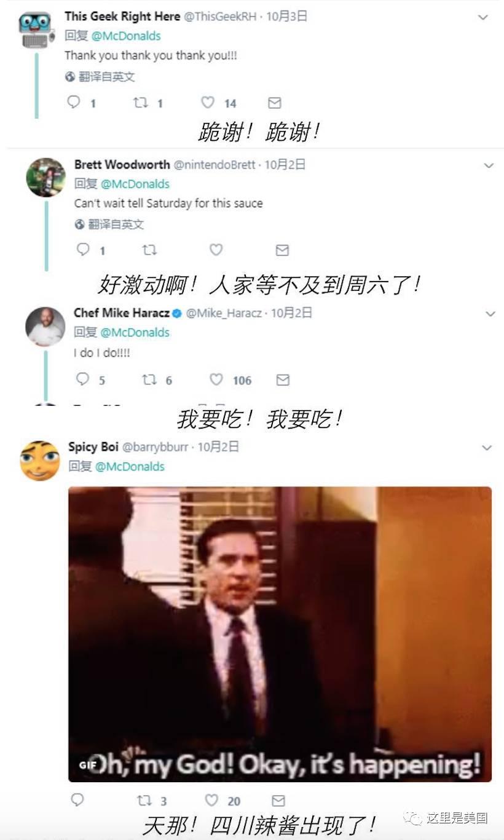The height and width of the screenshot is (840, 504).
Task: Like Chef Mike Haracz's tweet with 106 likes
Action: (x=216, y=380)
